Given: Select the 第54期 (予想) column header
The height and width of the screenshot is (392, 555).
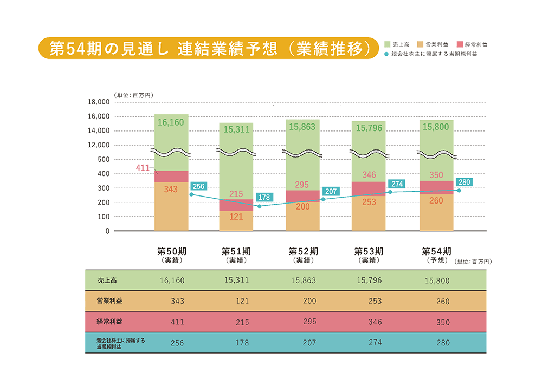Looking at the screenshot, I should (x=436, y=255).
